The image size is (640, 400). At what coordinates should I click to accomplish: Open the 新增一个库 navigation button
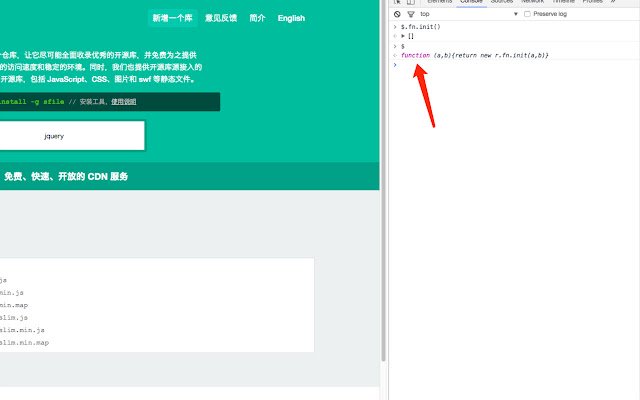(x=172, y=18)
